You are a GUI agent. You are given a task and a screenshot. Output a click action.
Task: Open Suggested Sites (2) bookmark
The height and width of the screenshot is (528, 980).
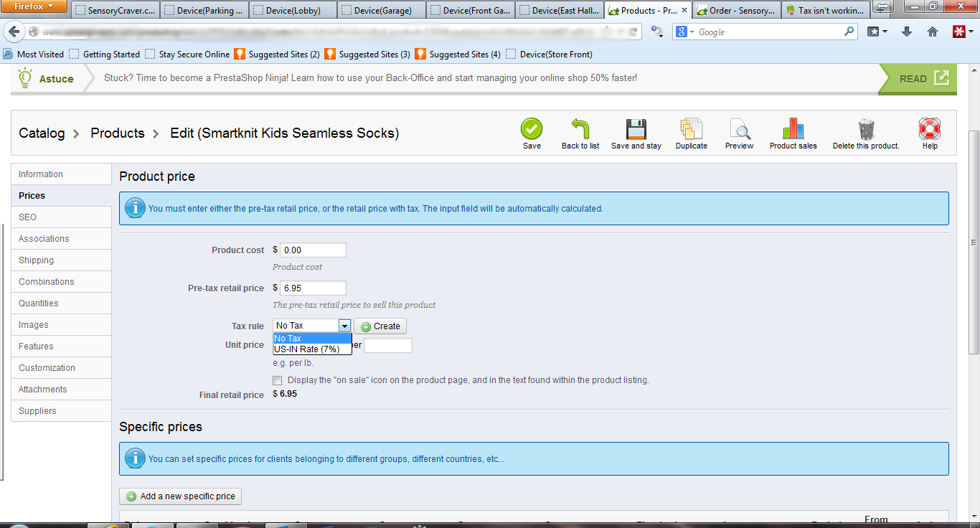(x=277, y=54)
